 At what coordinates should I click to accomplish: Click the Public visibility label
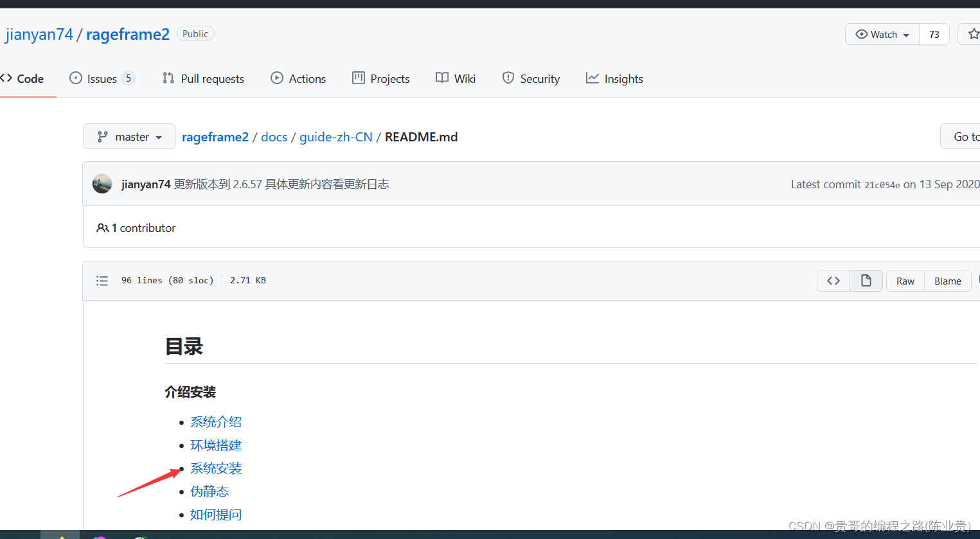[x=195, y=33]
